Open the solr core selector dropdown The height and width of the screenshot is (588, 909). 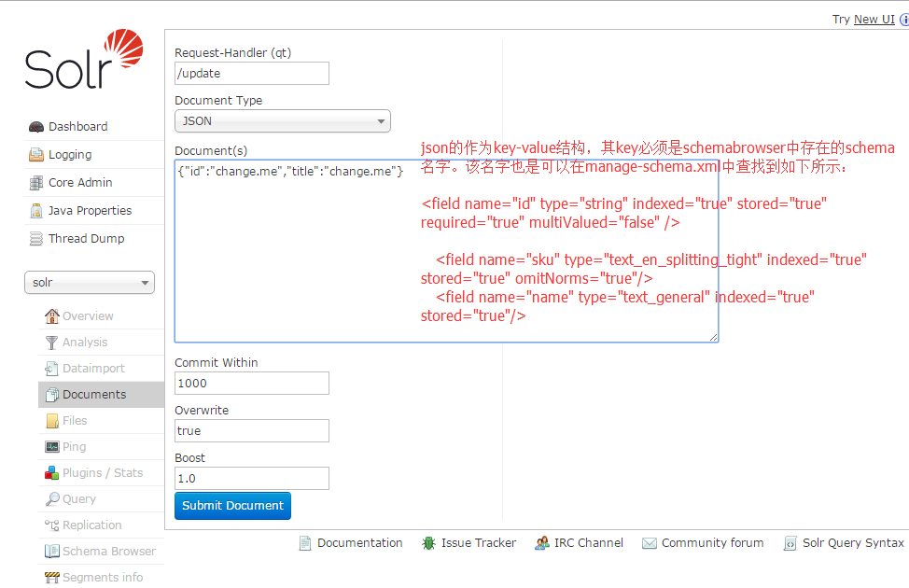click(90, 283)
